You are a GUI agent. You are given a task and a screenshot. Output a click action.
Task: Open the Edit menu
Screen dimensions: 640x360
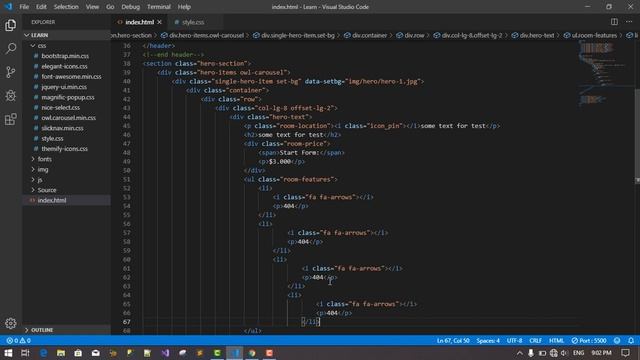[41, 7]
